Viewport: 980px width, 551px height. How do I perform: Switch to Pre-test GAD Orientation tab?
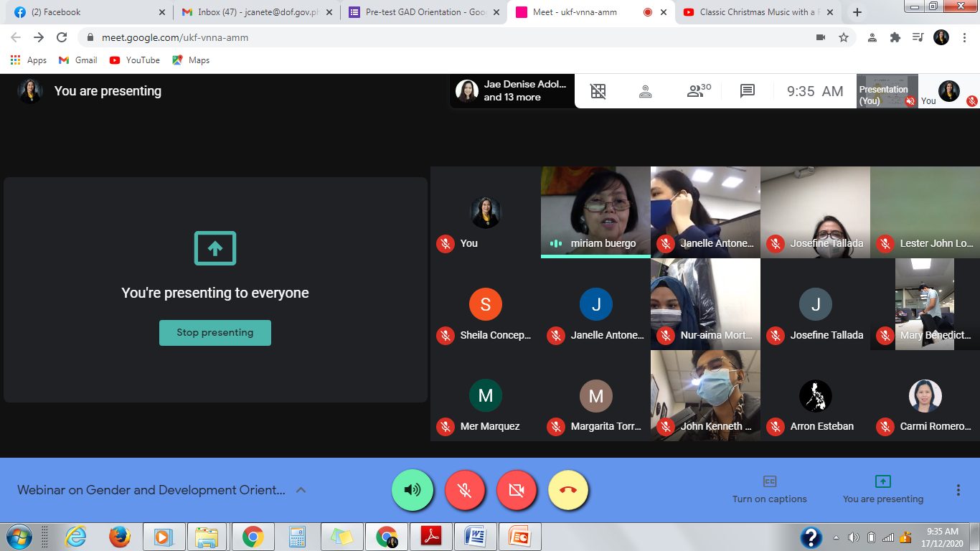(423, 12)
